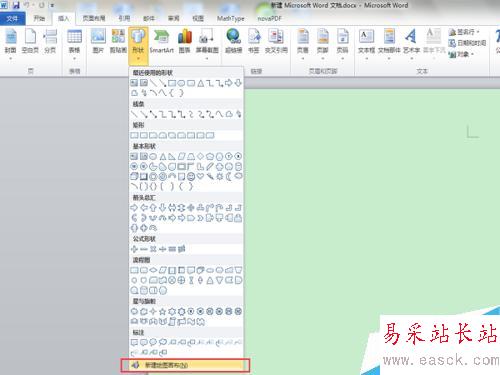Select the text box in Recently Used shapes
500x375 pixels.
tap(134, 83)
